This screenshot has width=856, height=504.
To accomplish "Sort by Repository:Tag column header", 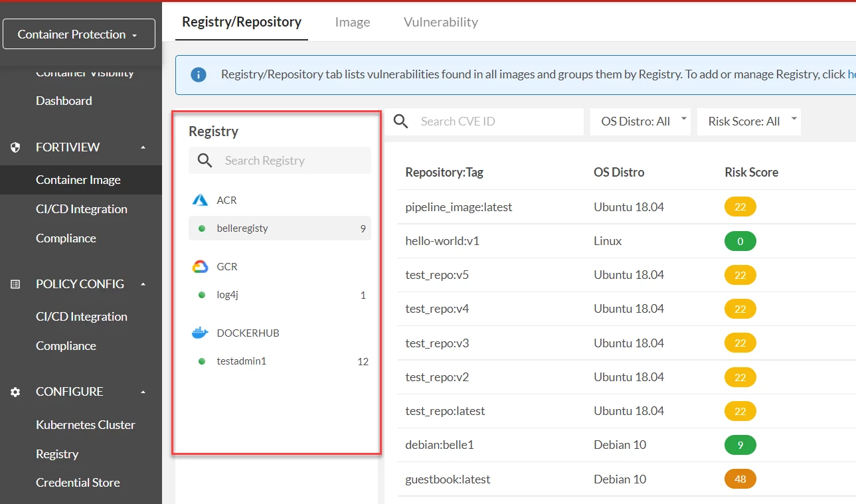I will (444, 173).
